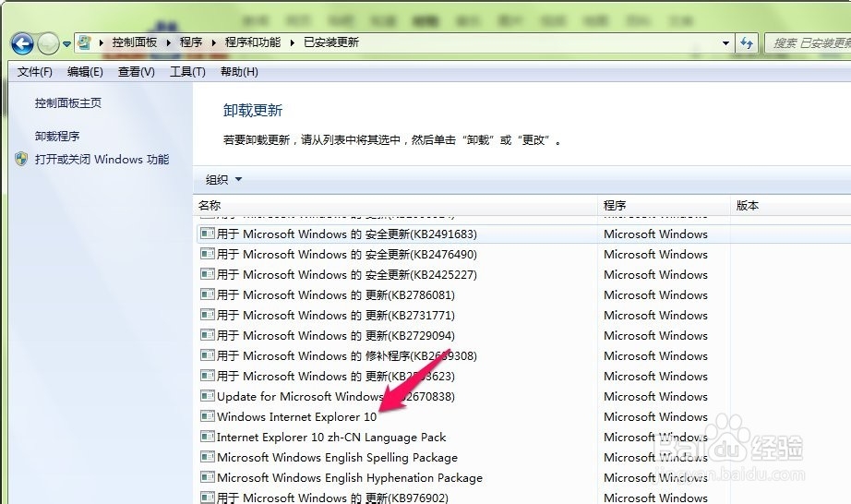Click the Back navigation arrow button
Screen dimensions: 851x504
click(22, 43)
